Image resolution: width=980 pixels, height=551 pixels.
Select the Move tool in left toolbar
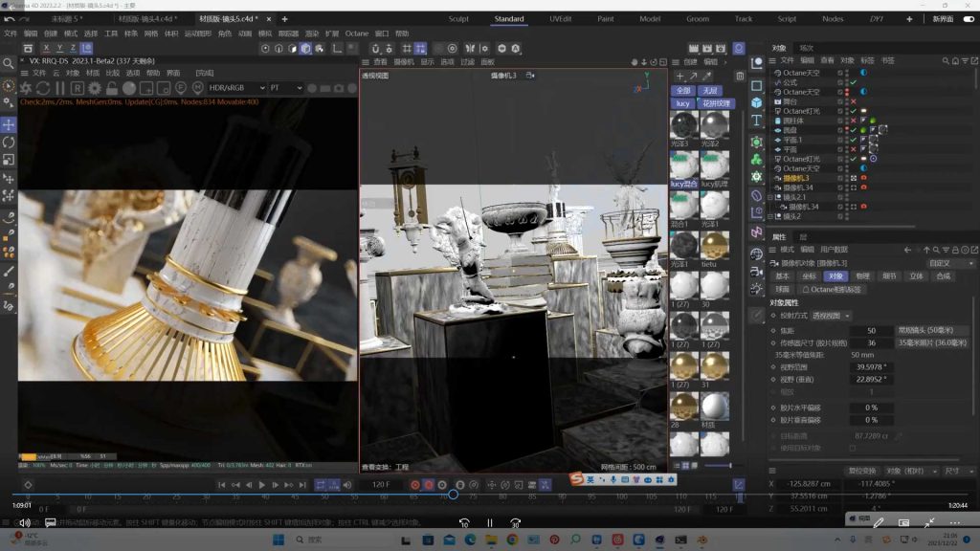9,124
